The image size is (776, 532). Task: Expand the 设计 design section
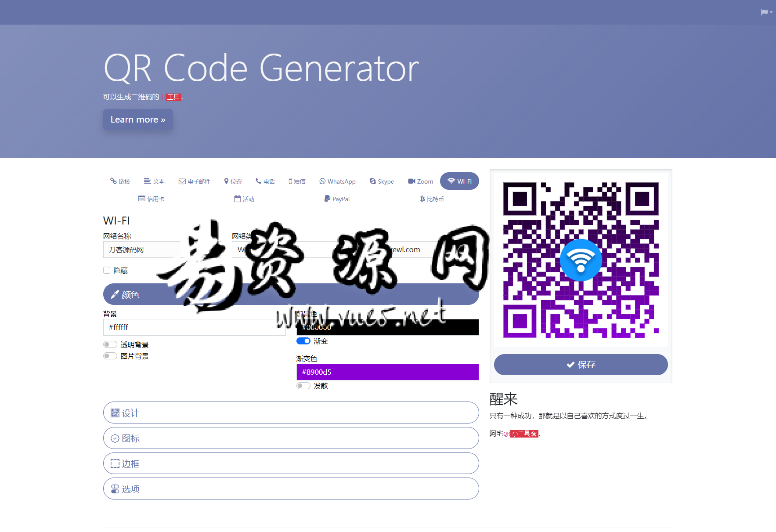click(291, 413)
